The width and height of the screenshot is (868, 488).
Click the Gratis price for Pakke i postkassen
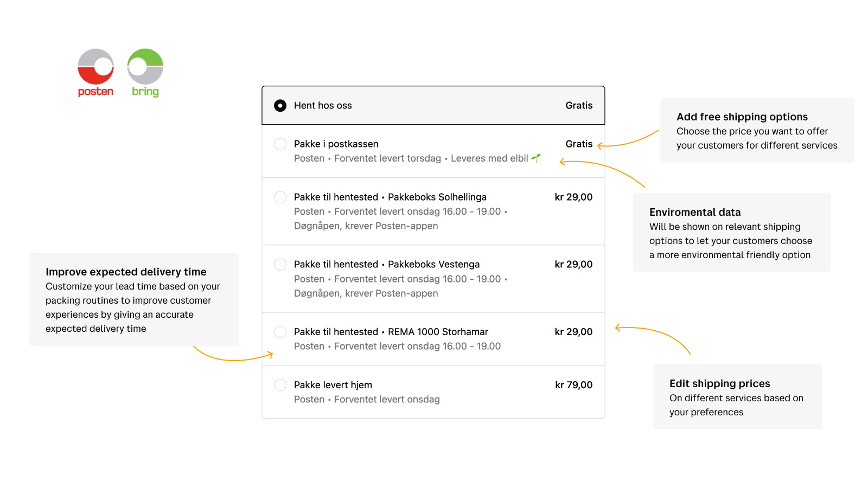click(x=579, y=144)
